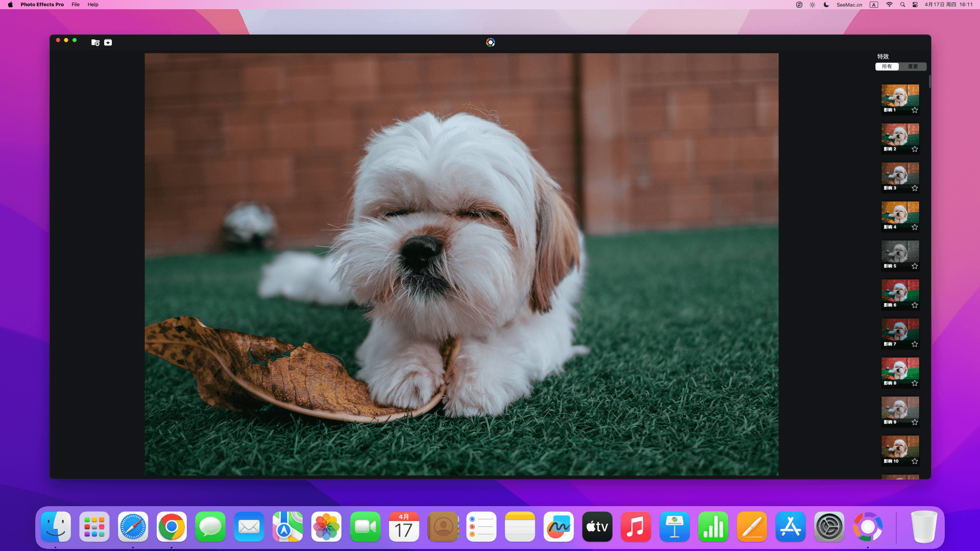Toggle the favorite star on 影响 5
The height and width of the screenshot is (551, 980).
(915, 266)
